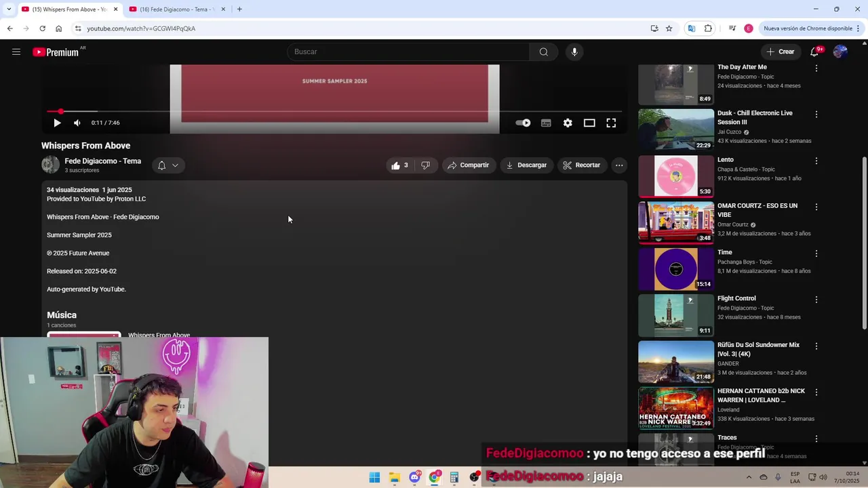Open the Chrome extensions puzzle icon
The width and height of the screenshot is (868, 488).
click(x=708, y=28)
